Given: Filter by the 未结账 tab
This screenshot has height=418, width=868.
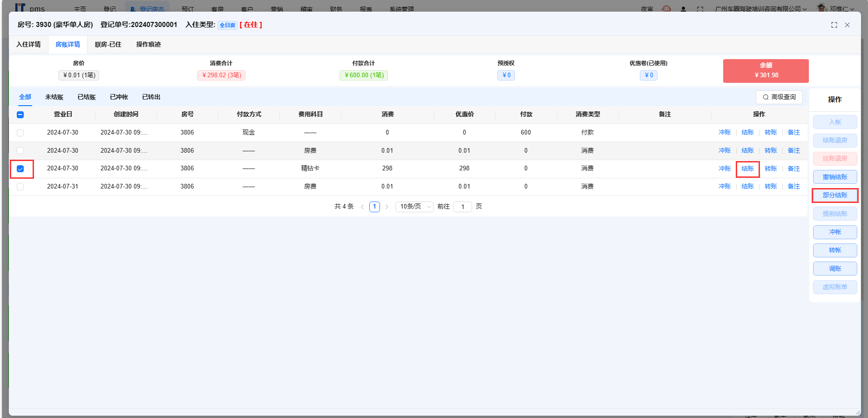Looking at the screenshot, I should [54, 97].
